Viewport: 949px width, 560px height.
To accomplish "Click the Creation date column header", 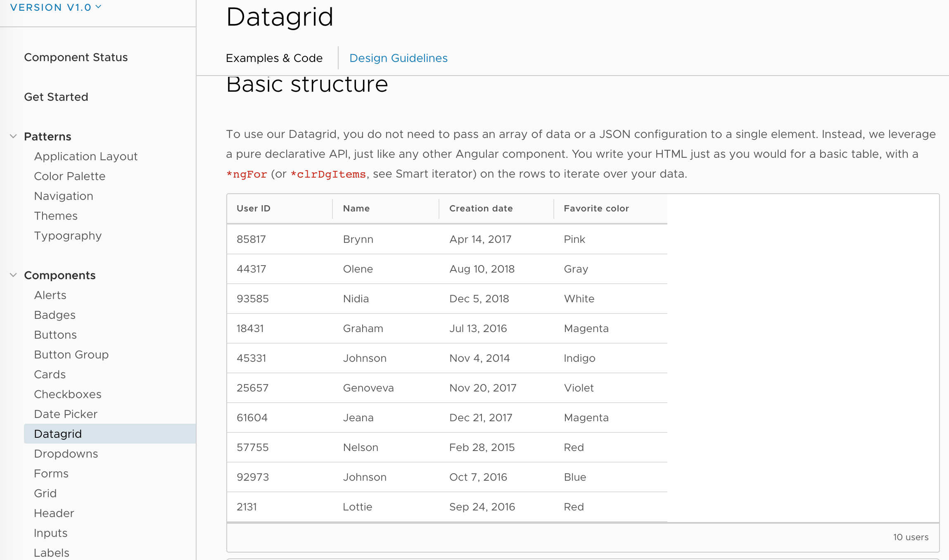I will 481,209.
